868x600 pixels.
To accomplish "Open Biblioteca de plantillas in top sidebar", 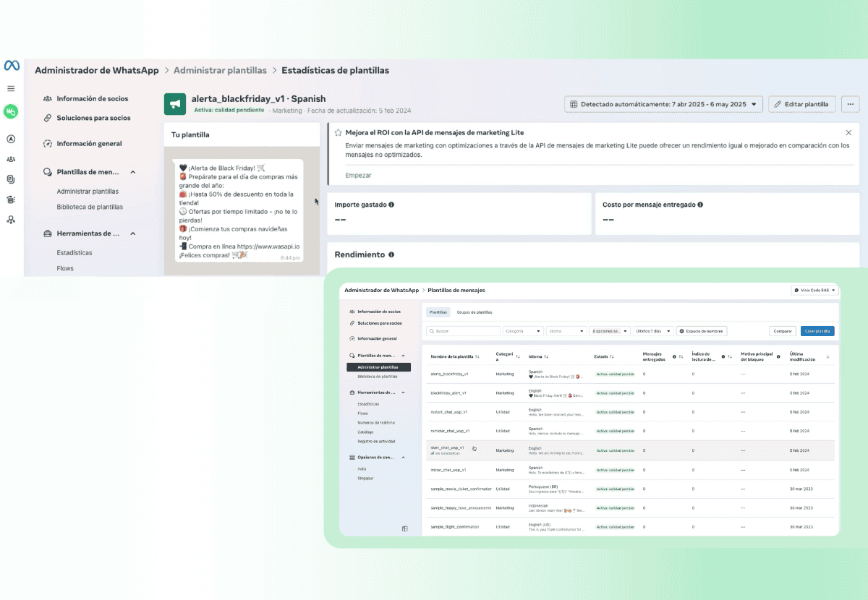I will click(90, 207).
